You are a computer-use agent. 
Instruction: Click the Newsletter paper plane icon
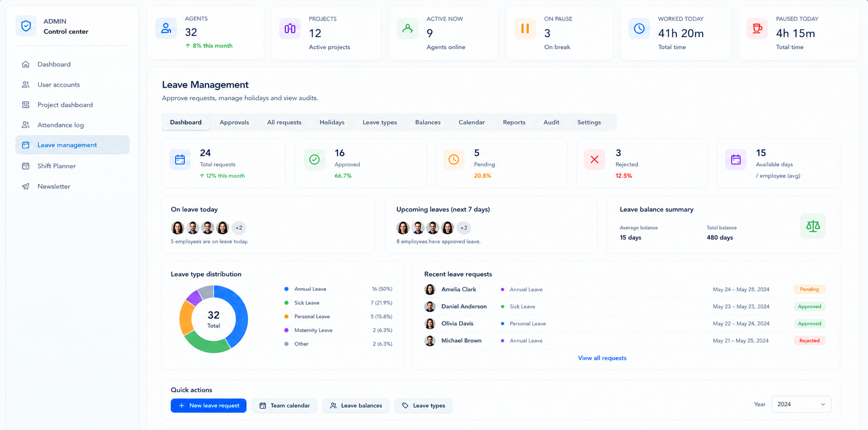point(26,187)
